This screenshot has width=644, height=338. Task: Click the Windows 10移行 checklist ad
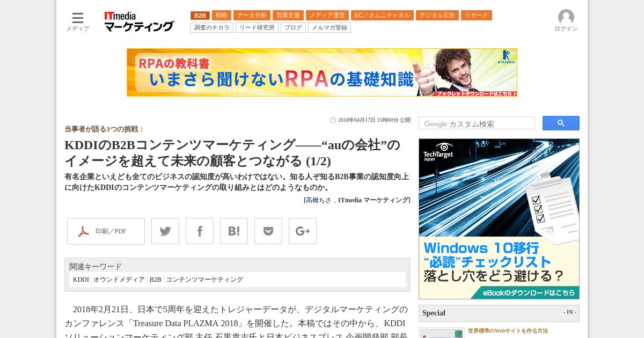pyautogui.click(x=499, y=219)
